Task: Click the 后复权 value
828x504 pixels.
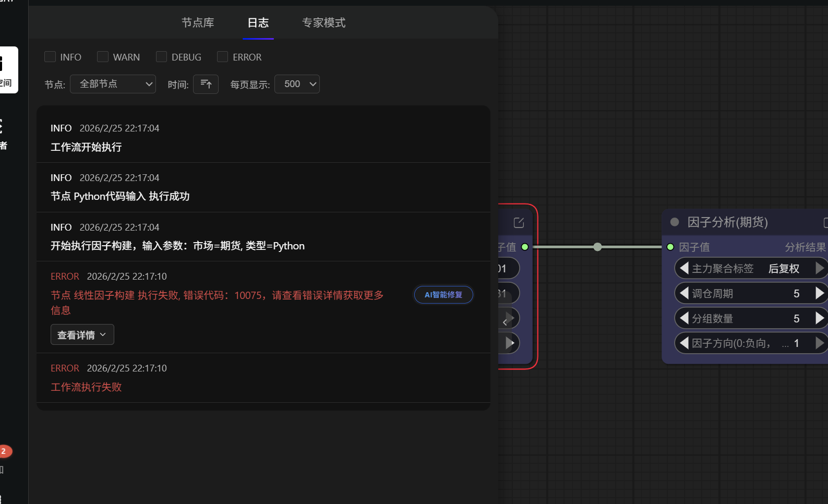Action: click(784, 269)
